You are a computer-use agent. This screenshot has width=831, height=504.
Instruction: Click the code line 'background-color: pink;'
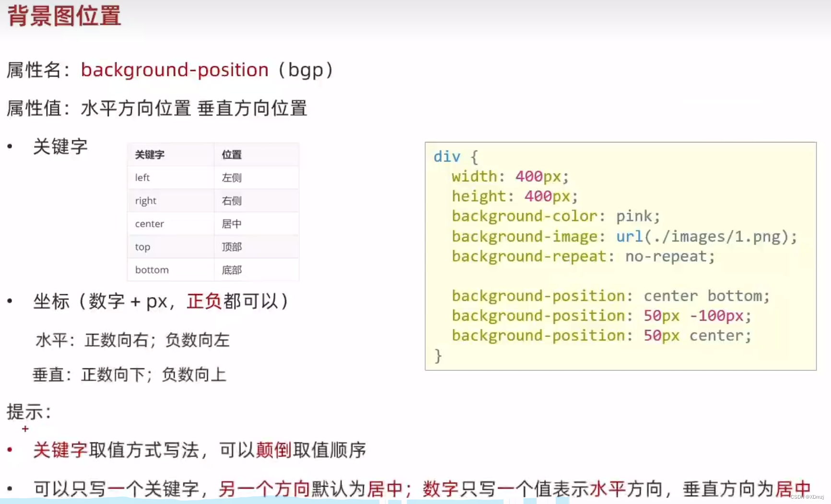coord(556,216)
